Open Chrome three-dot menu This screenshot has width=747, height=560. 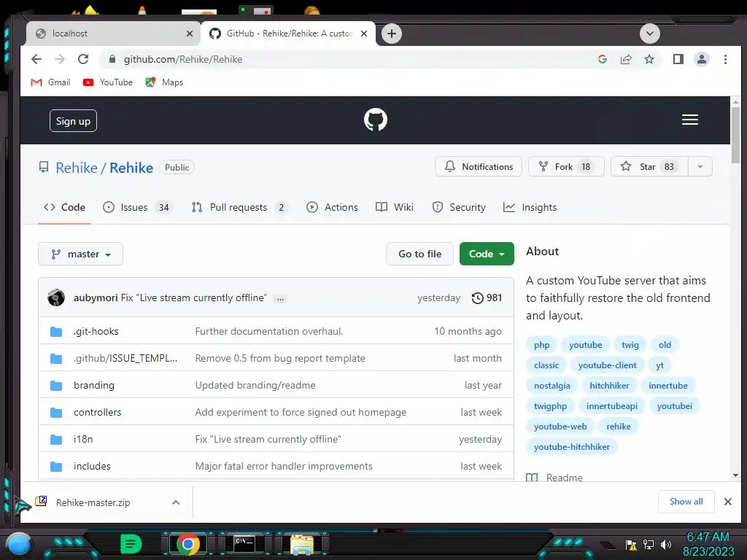725,59
